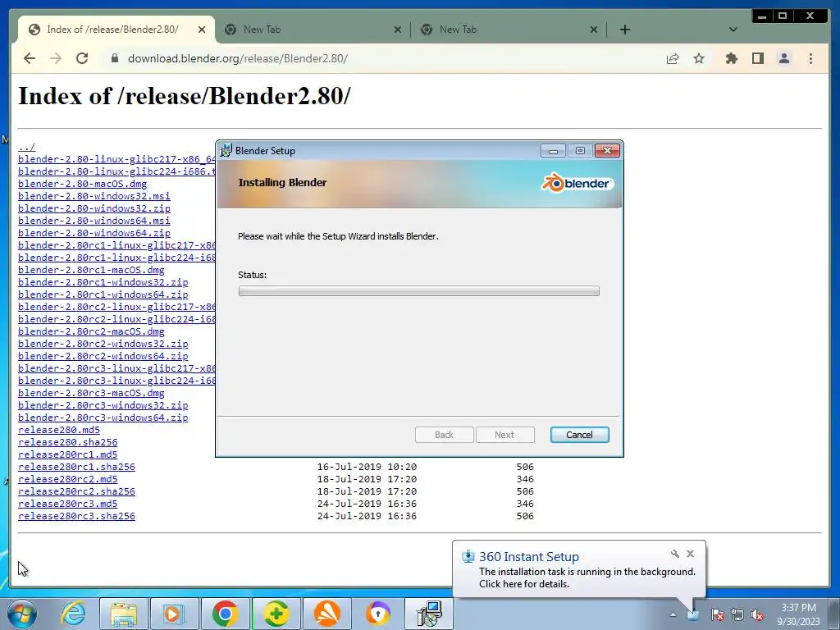The width and height of the screenshot is (840, 630).
Task: Download blender-2.80rc1-windows32.zip
Action: coord(103,282)
